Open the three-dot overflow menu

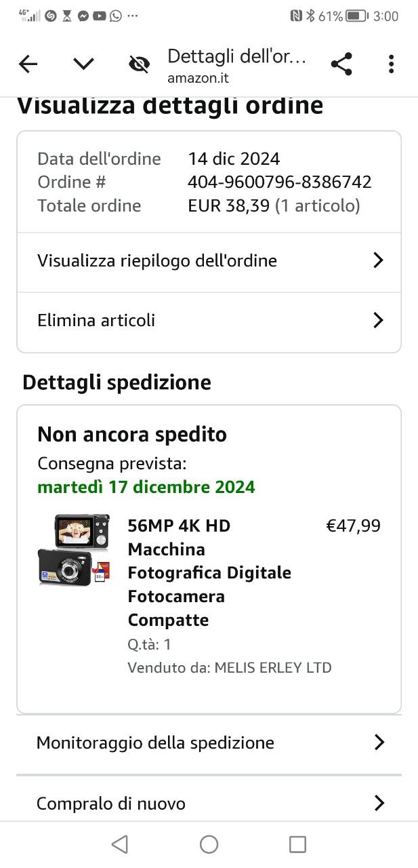pyautogui.click(x=391, y=64)
